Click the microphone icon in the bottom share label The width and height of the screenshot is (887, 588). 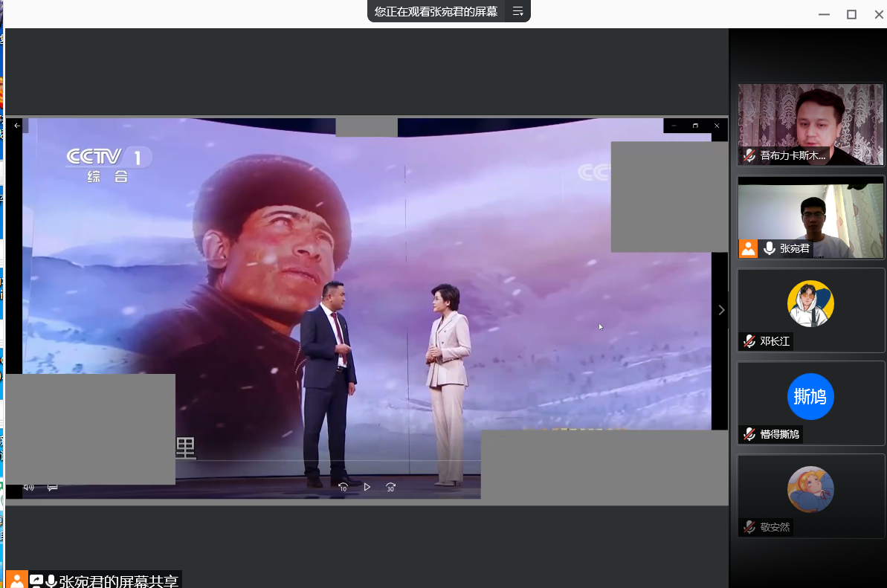(51, 581)
